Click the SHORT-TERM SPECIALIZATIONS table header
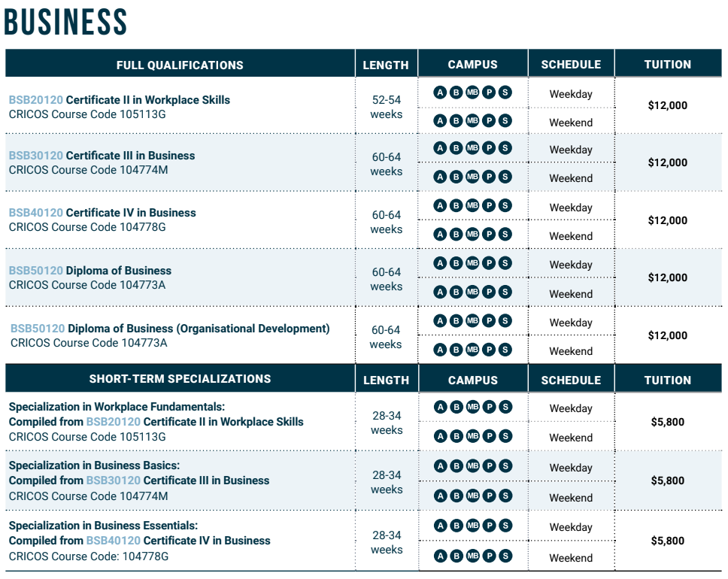Image resolution: width=728 pixels, height=579 pixels. point(180,379)
